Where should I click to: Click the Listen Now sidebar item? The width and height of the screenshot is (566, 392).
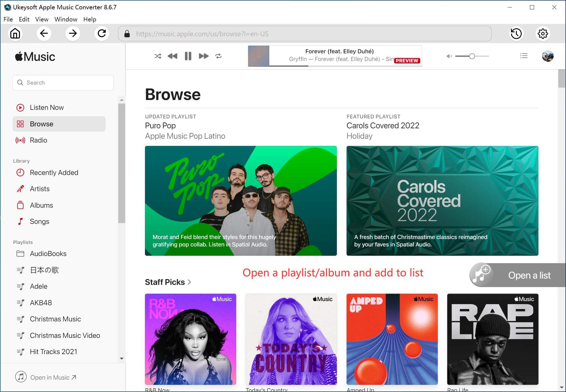pyautogui.click(x=46, y=108)
